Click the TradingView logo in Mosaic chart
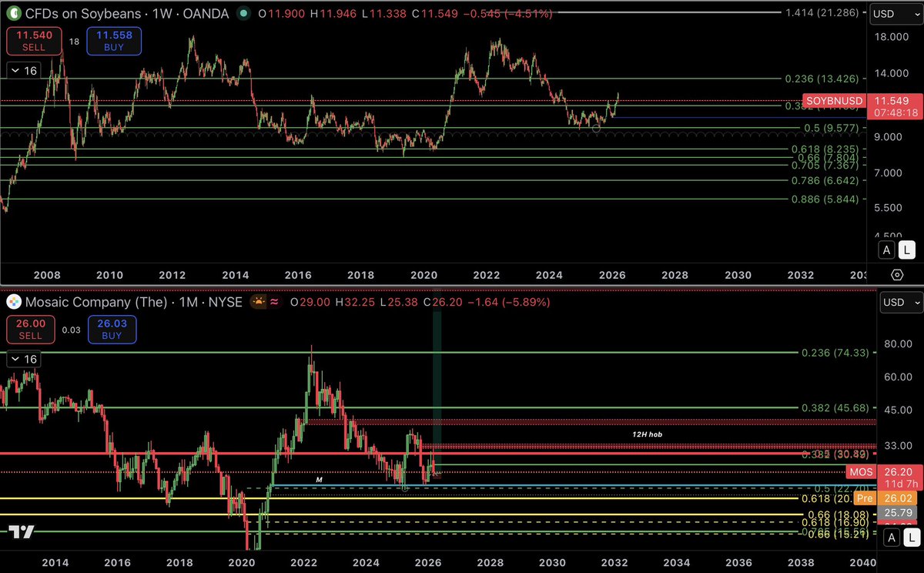The height and width of the screenshot is (573, 924). 21,531
